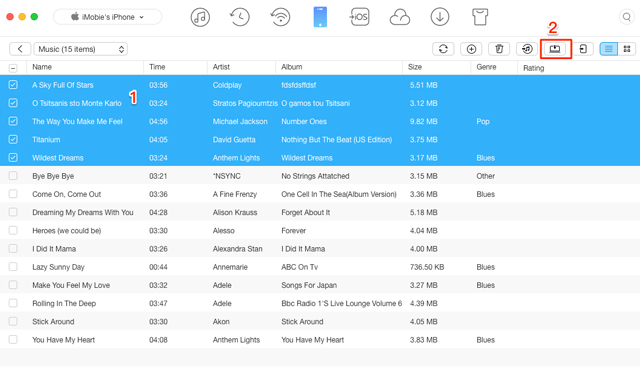The height and width of the screenshot is (384, 640).
Task: Open the backup history clock icon
Action: click(x=240, y=17)
